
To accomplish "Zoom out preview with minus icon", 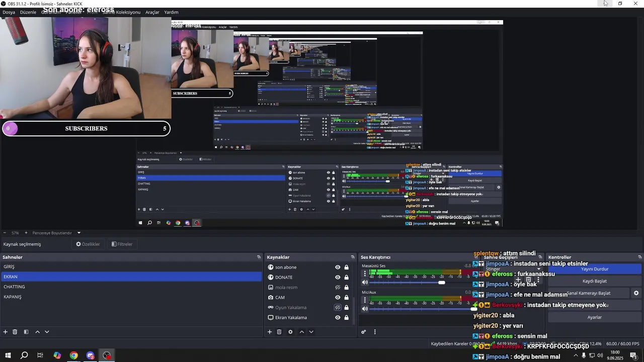I will point(5,233).
